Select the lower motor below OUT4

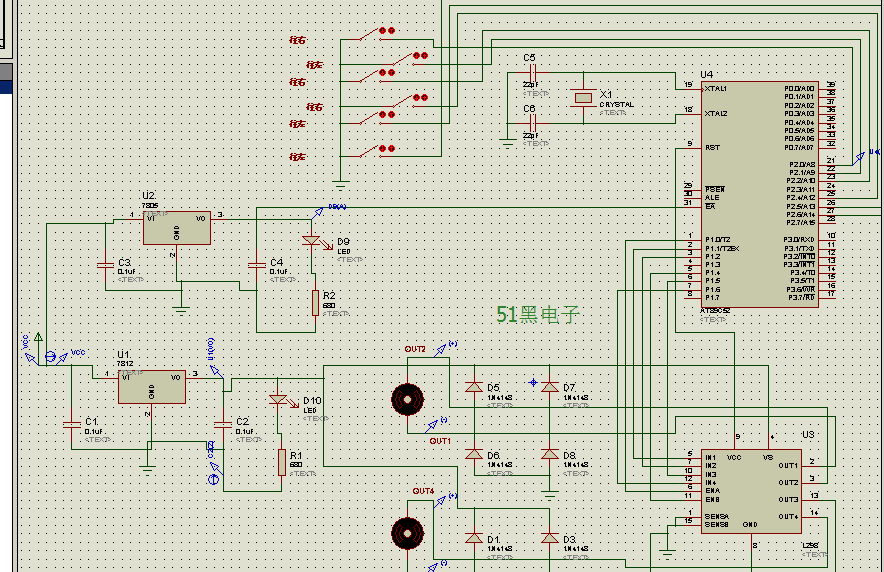(x=408, y=533)
